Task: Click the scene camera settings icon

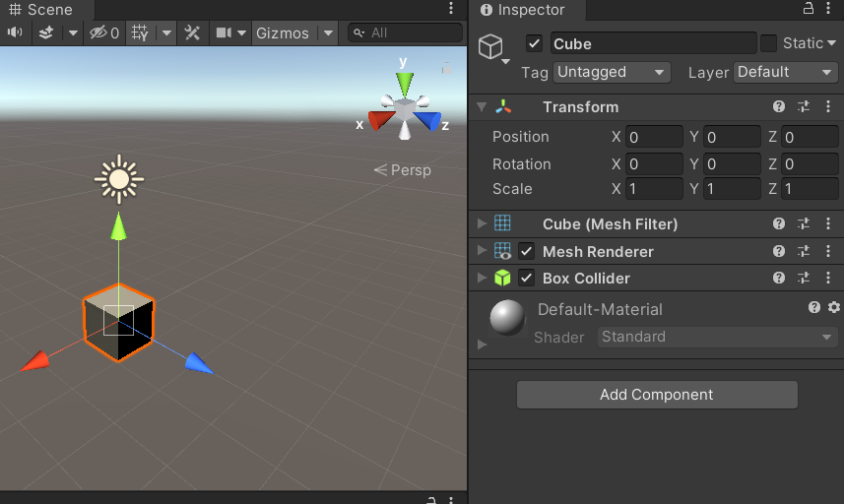Action: (x=224, y=32)
